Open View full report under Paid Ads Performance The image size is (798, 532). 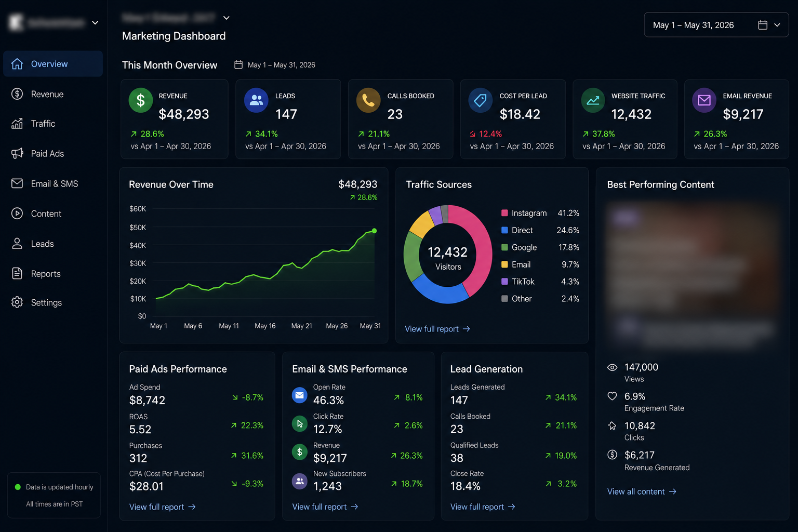click(x=162, y=507)
